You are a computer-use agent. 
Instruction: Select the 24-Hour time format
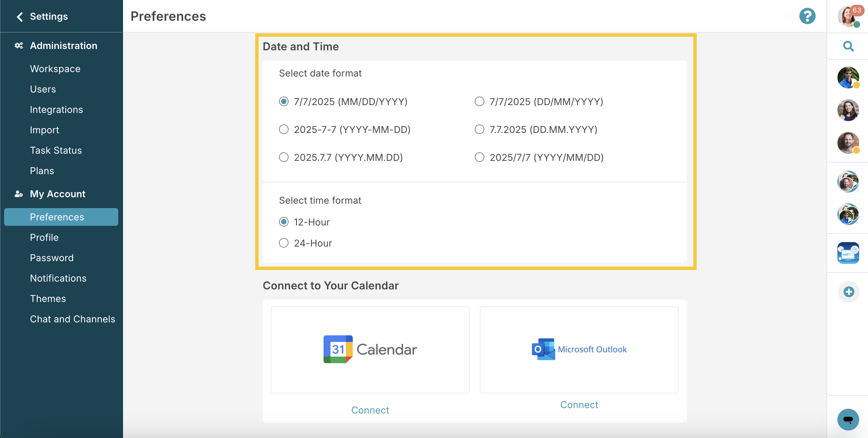[x=284, y=242]
